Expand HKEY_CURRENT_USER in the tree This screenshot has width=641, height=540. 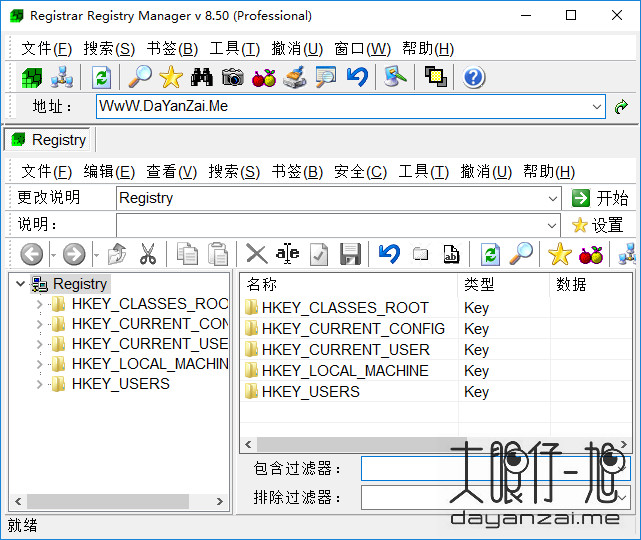tap(40, 344)
